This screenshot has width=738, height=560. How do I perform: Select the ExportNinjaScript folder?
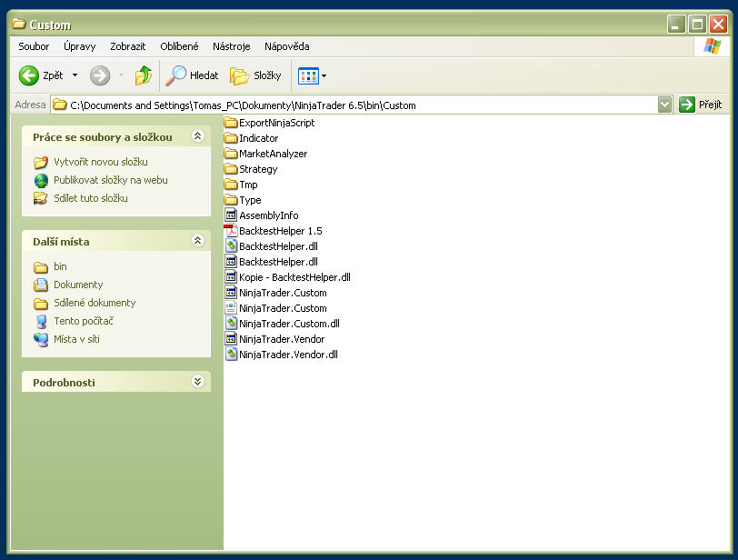[x=276, y=123]
